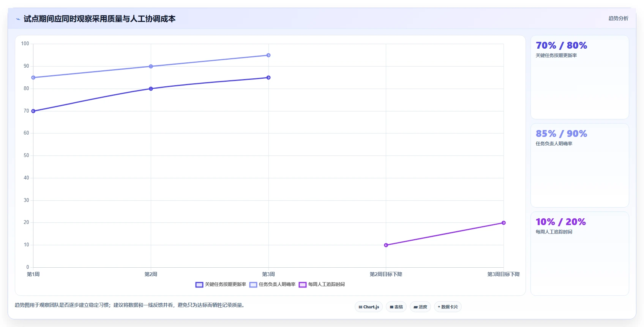Toggle the 任务负责人明确率 legend item
644x327 pixels.
(272, 284)
